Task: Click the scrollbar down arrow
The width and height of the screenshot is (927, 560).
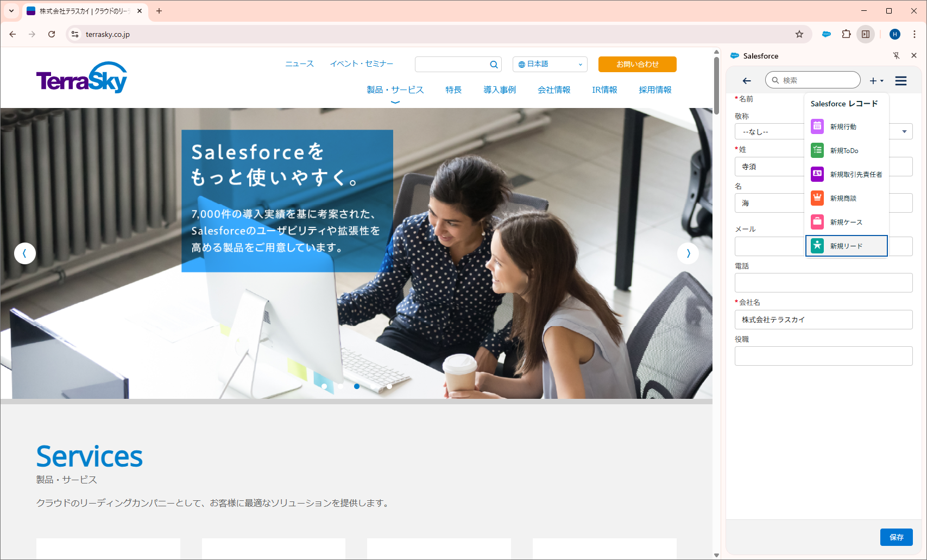Action: [x=716, y=555]
